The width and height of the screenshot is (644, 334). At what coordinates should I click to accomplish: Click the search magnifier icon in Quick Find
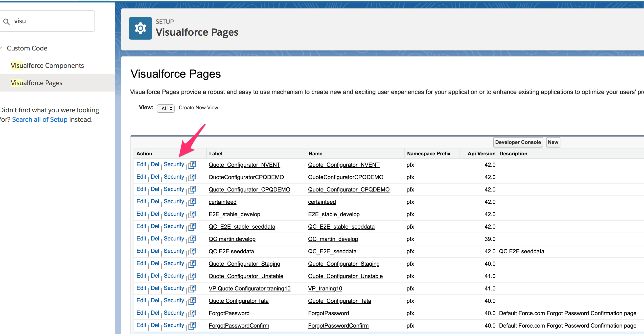(x=7, y=21)
